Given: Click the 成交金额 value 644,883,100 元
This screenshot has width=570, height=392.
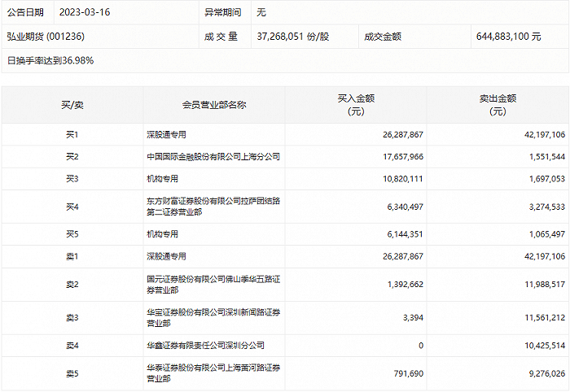Looking at the screenshot, I should [x=507, y=37].
